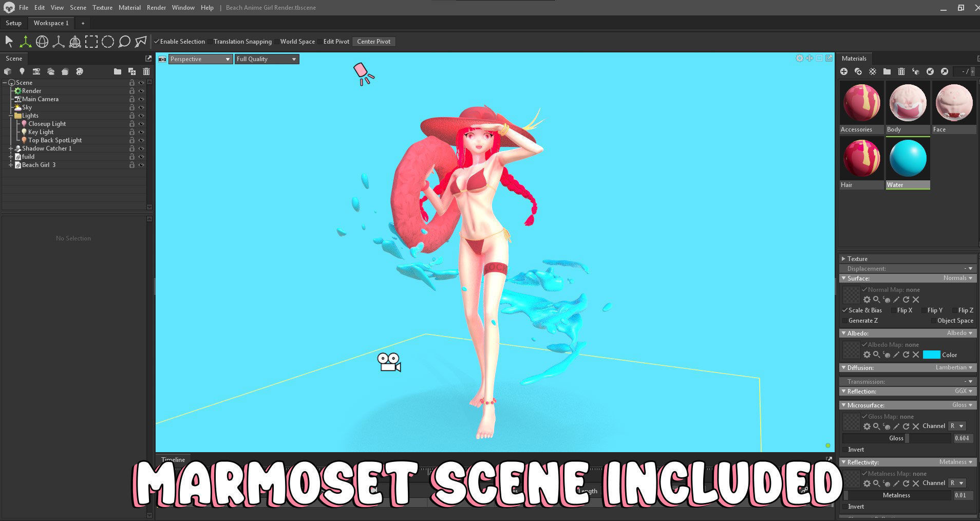Select the lasso selection tool

point(124,42)
